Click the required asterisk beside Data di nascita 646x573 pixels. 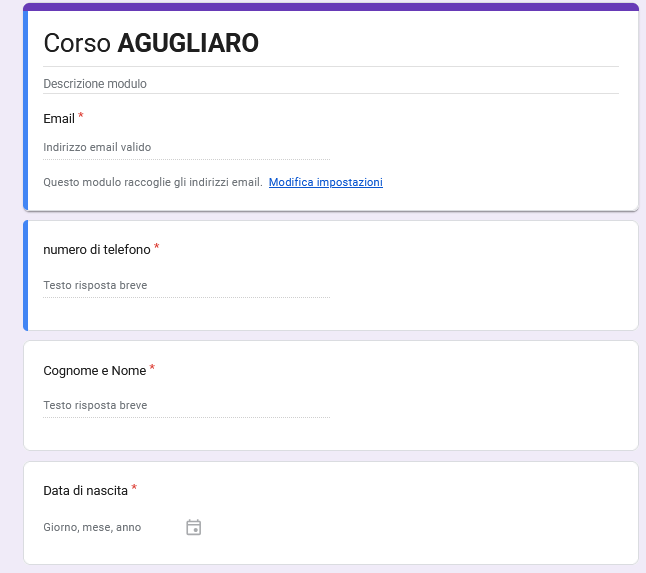134,488
